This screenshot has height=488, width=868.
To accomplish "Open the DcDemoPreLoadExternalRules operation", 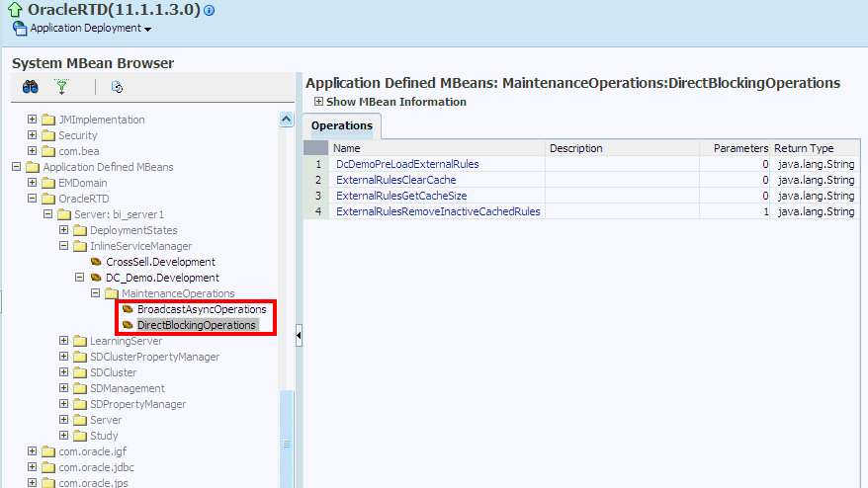I will (x=407, y=164).
